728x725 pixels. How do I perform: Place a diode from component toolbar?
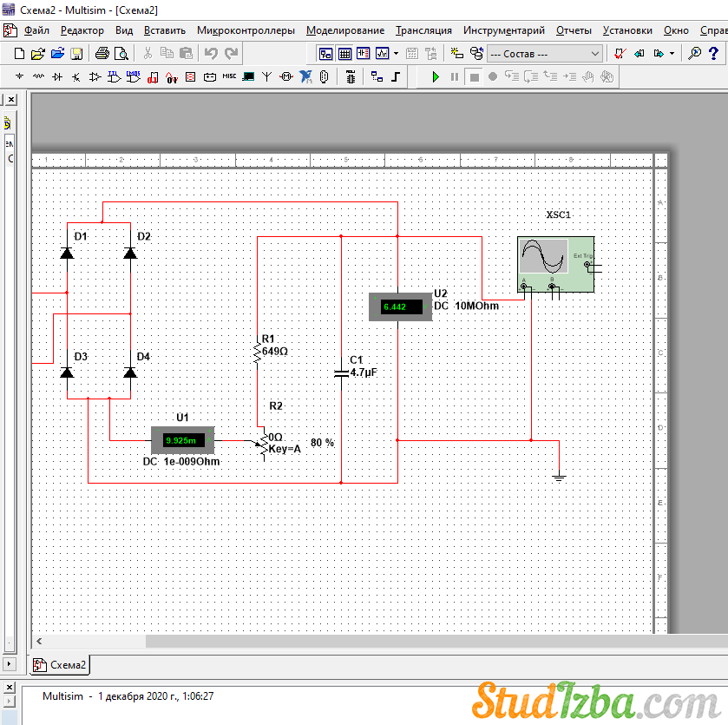pyautogui.click(x=57, y=77)
